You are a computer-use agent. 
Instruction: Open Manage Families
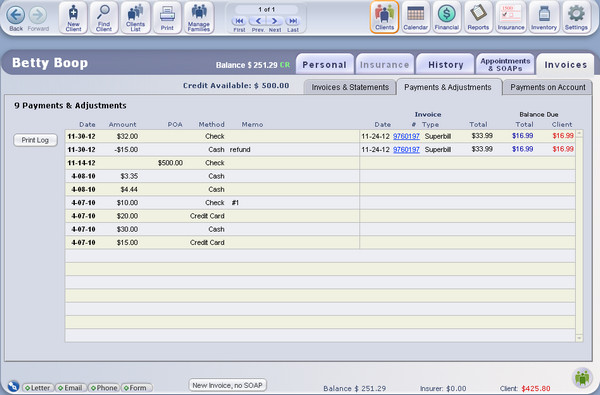tap(199, 18)
